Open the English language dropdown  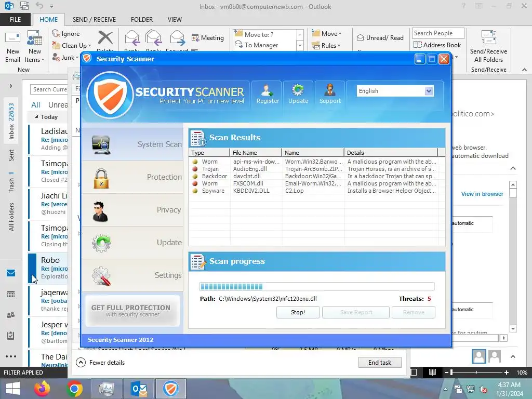429,91
